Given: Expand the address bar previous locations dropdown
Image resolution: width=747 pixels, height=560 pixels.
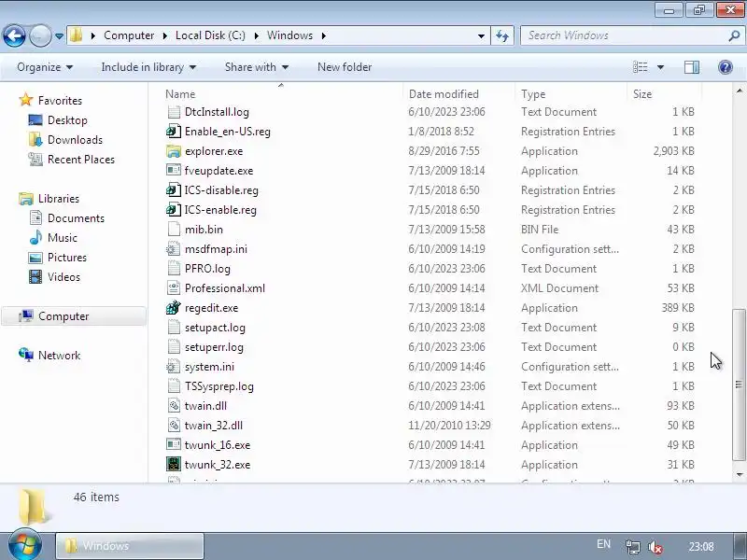Looking at the screenshot, I should (481, 35).
